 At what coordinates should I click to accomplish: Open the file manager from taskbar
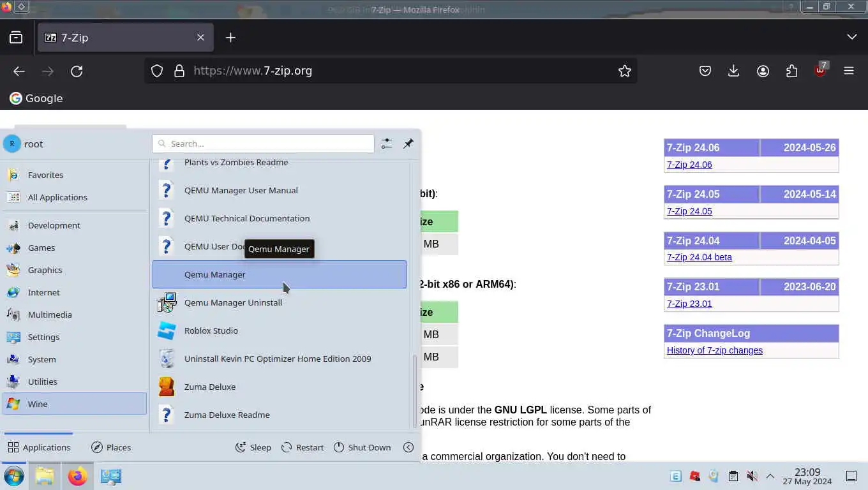click(x=45, y=476)
